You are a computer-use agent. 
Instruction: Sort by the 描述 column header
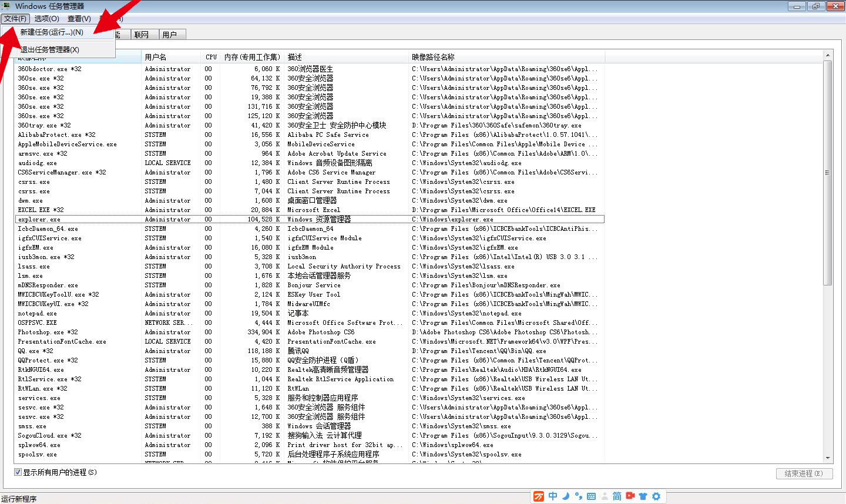click(x=346, y=57)
